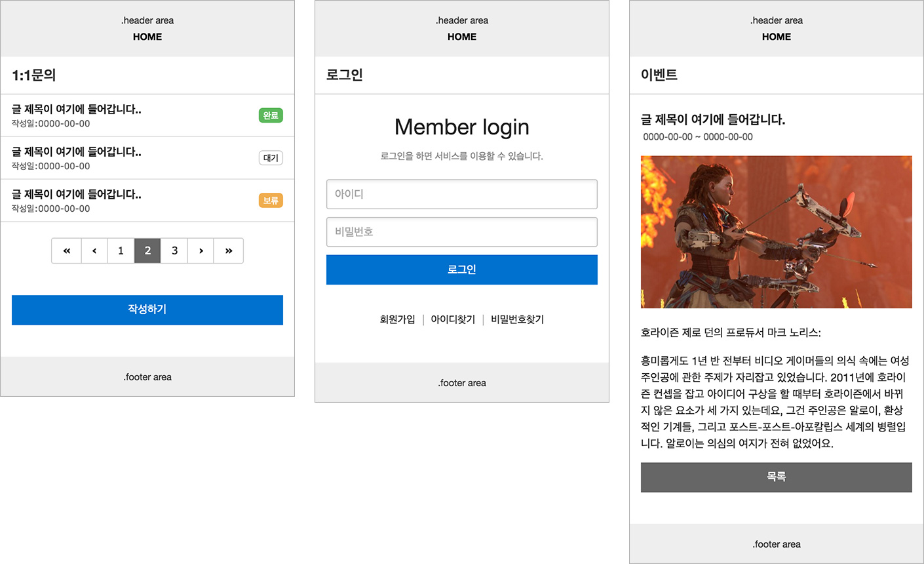Click the next page single arrow
924x564 pixels.
click(201, 251)
